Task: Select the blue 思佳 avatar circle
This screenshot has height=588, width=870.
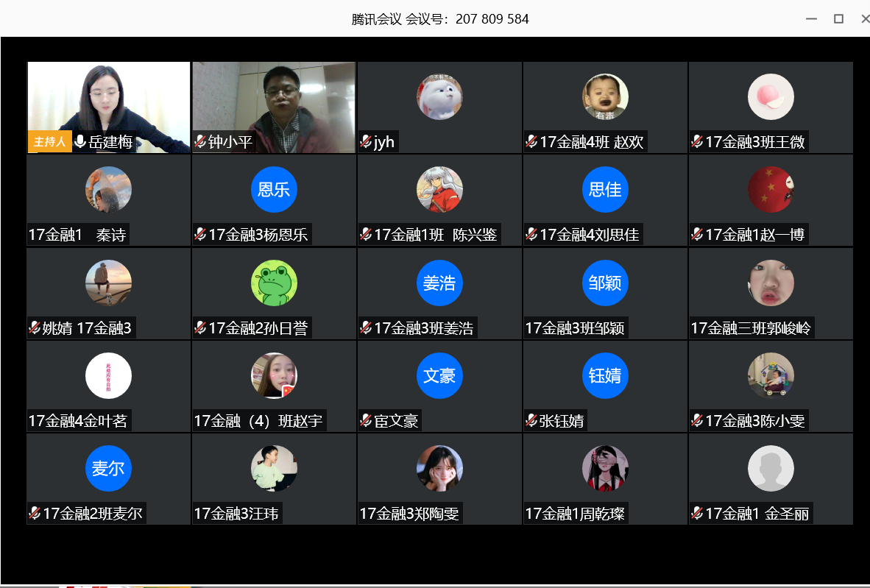Action: pos(605,190)
